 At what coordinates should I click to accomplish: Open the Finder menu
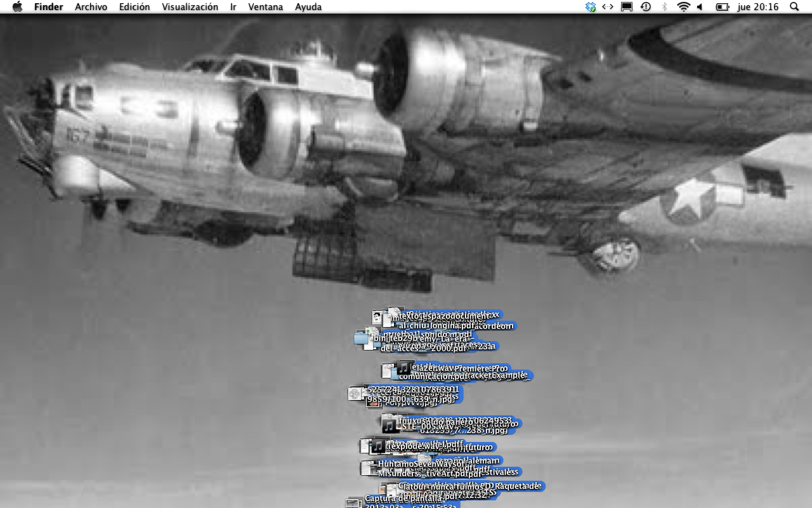pyautogui.click(x=48, y=7)
